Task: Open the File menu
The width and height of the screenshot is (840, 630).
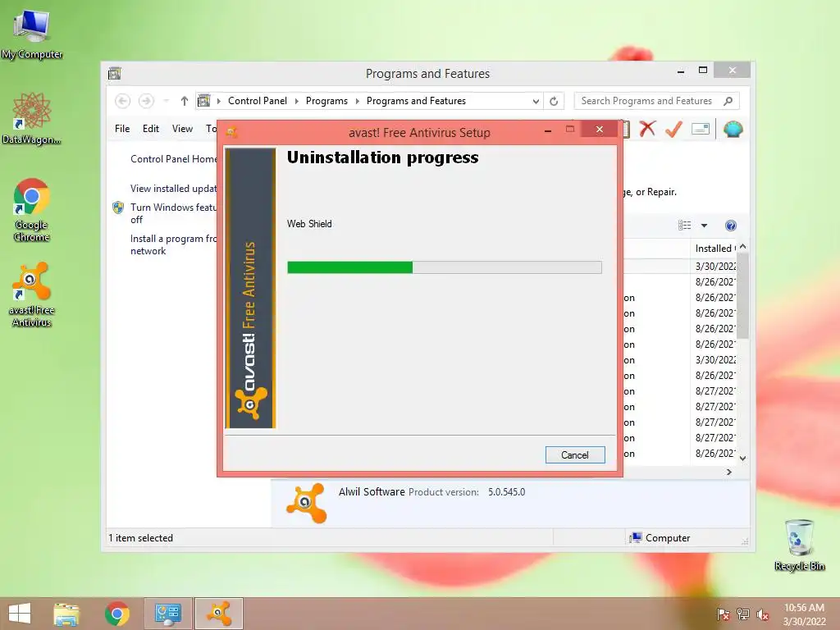Action: pyautogui.click(x=122, y=129)
